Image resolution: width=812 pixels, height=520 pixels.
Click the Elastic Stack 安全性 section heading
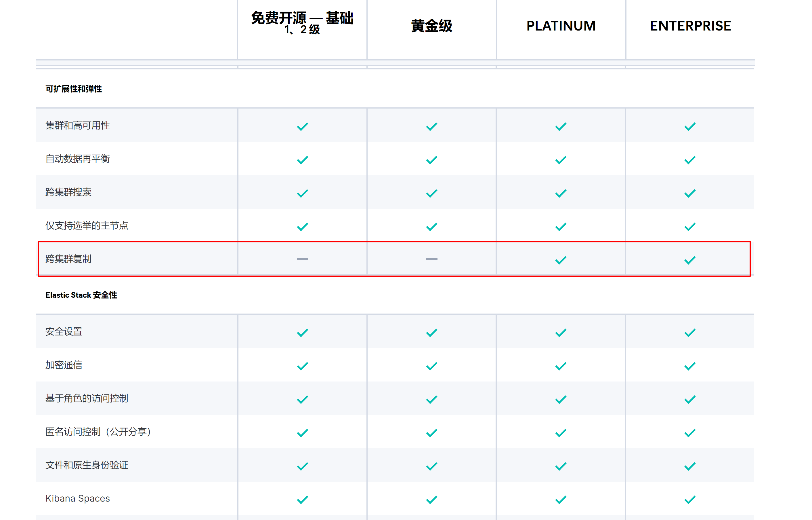(81, 295)
